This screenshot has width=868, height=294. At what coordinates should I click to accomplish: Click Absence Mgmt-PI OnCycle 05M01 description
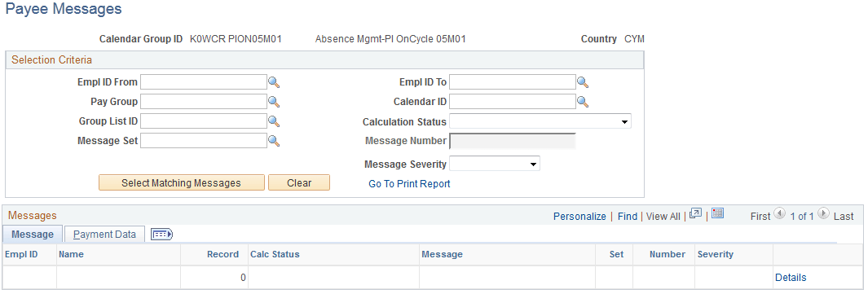click(x=390, y=39)
